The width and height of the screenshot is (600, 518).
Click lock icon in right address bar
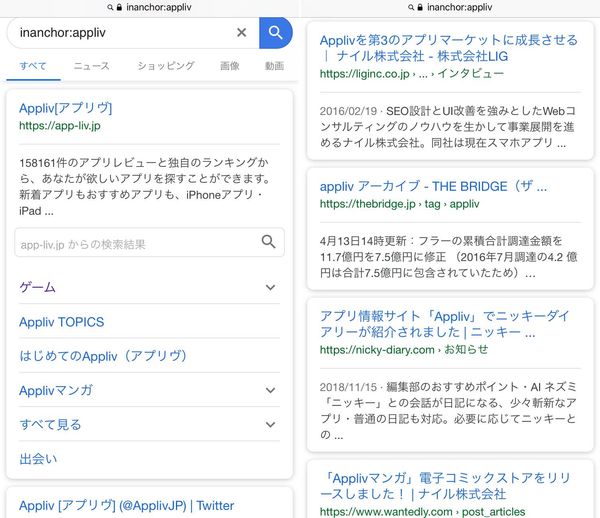click(420, 7)
